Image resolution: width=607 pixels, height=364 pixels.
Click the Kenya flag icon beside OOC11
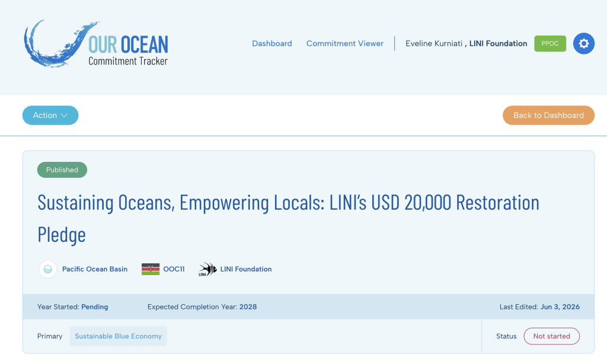[x=151, y=269]
